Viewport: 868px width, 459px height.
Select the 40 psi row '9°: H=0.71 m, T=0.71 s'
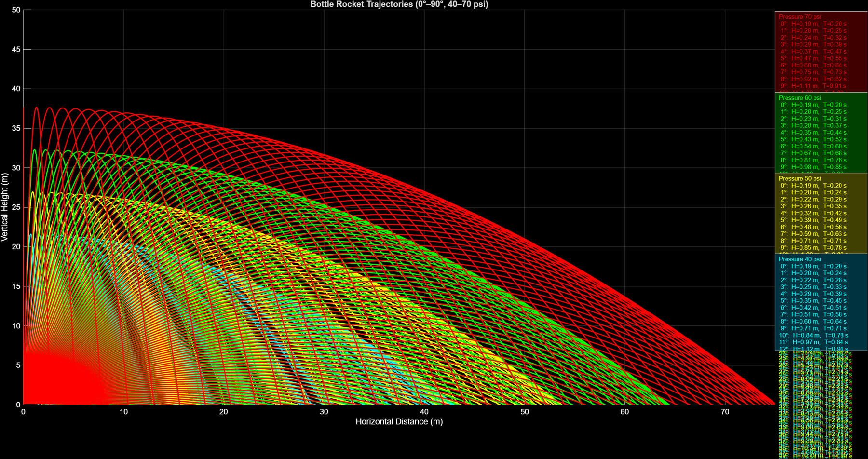pos(814,328)
